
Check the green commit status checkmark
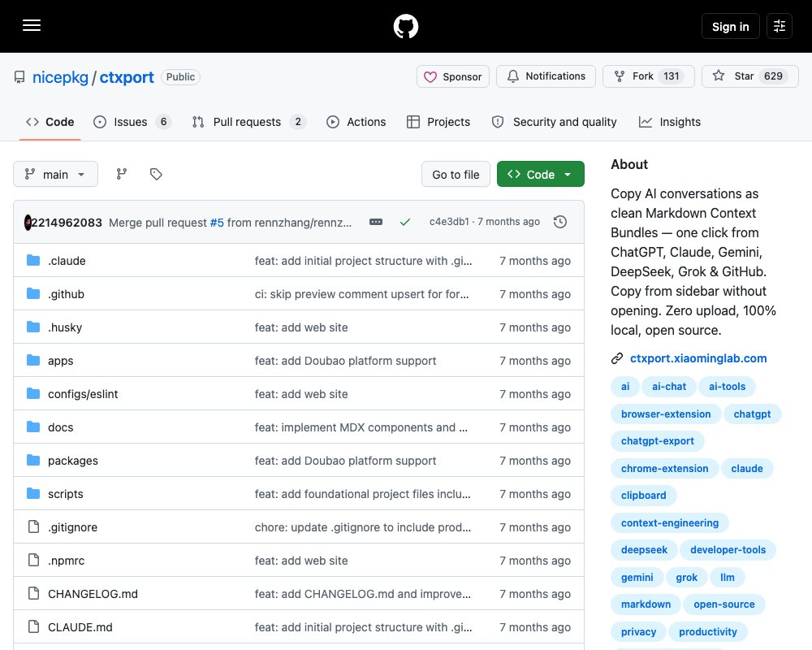[405, 222]
